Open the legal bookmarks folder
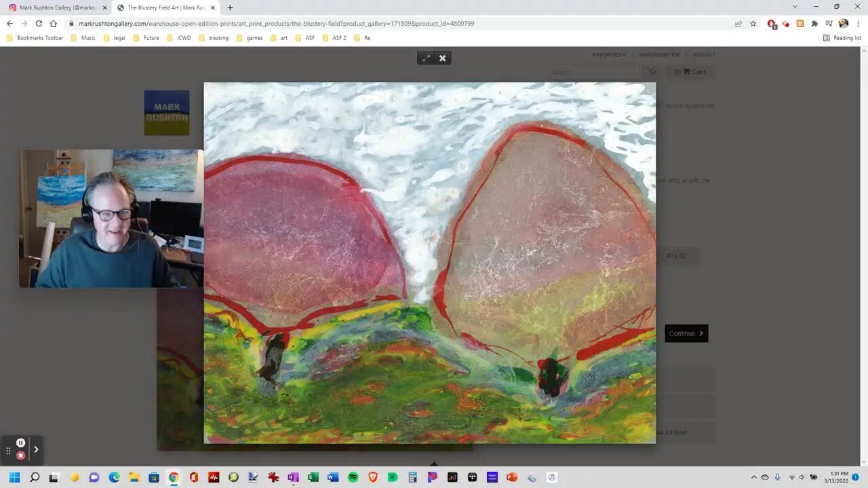 [x=115, y=38]
